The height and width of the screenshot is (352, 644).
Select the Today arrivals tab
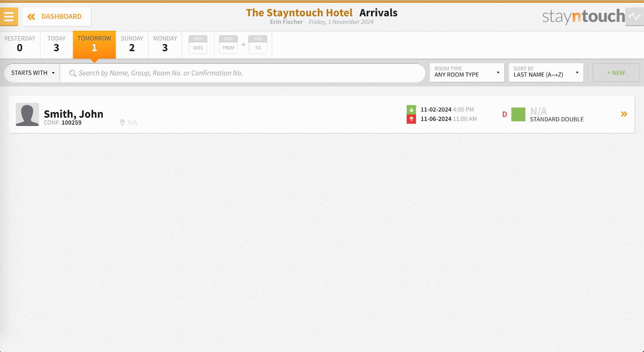point(56,45)
